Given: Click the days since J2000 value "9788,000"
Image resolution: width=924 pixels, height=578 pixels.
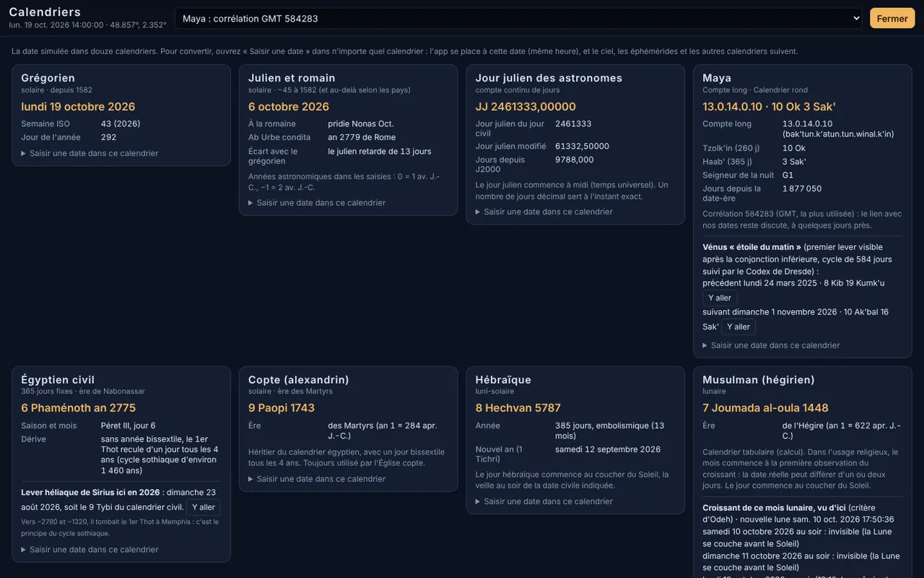Looking at the screenshot, I should click(x=575, y=160).
